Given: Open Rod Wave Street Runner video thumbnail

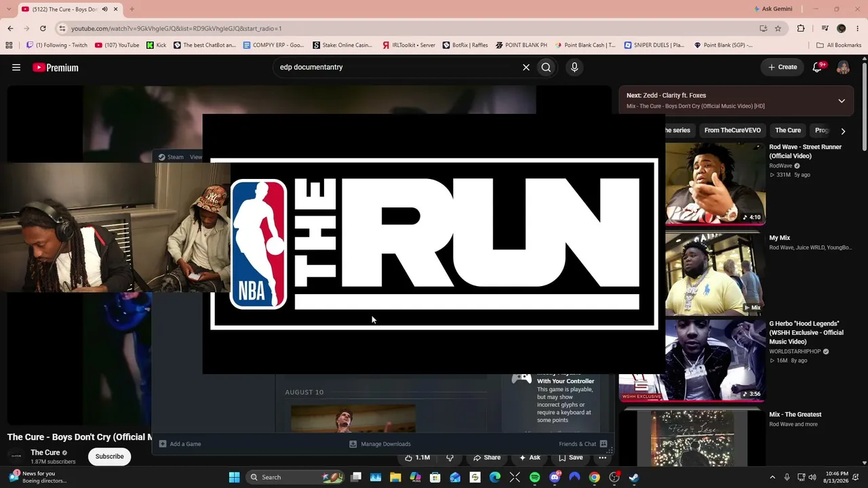Looking at the screenshot, I should tap(715, 183).
